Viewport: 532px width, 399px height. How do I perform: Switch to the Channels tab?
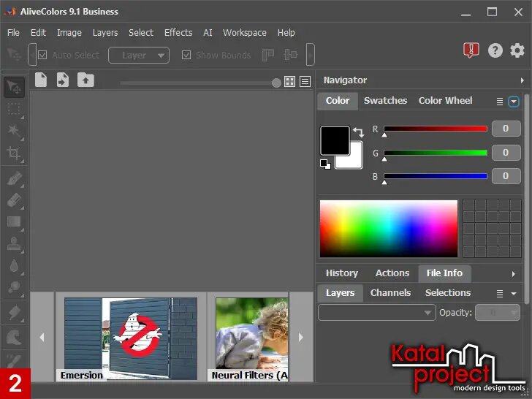pyautogui.click(x=390, y=293)
